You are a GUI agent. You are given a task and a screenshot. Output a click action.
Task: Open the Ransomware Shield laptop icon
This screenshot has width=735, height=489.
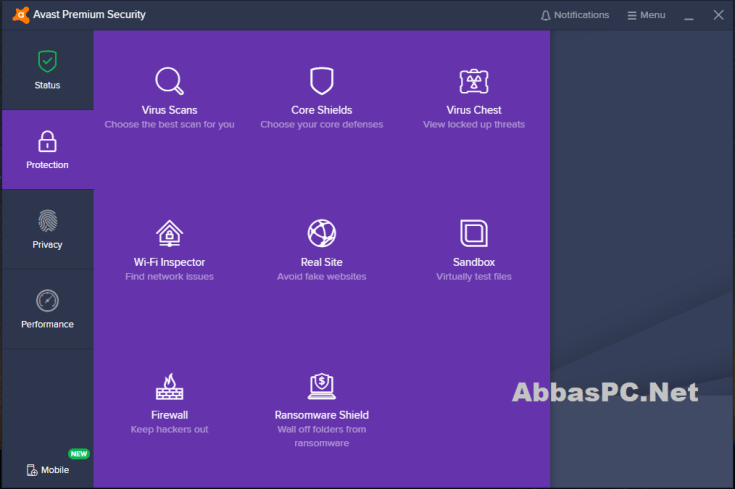pyautogui.click(x=322, y=386)
